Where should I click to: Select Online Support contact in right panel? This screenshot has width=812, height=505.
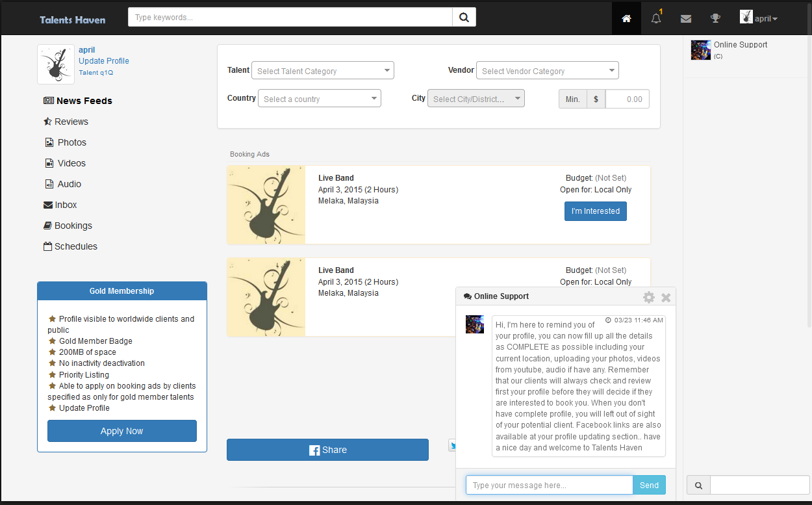coord(740,45)
